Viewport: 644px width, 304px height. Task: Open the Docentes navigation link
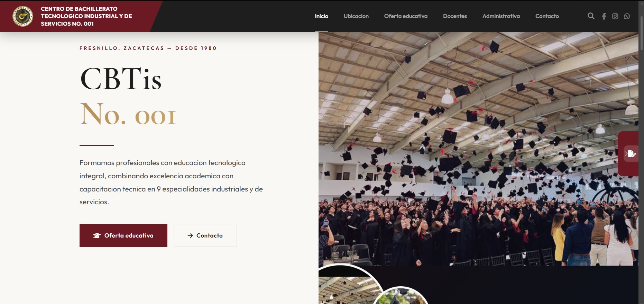click(455, 16)
